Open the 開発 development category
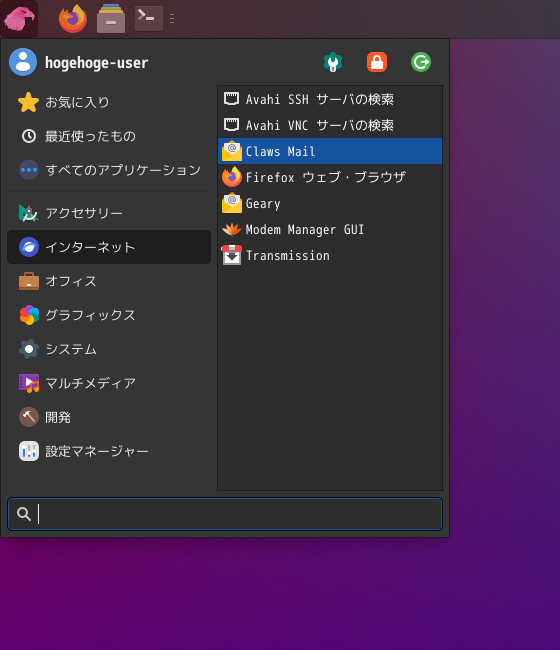 point(109,417)
